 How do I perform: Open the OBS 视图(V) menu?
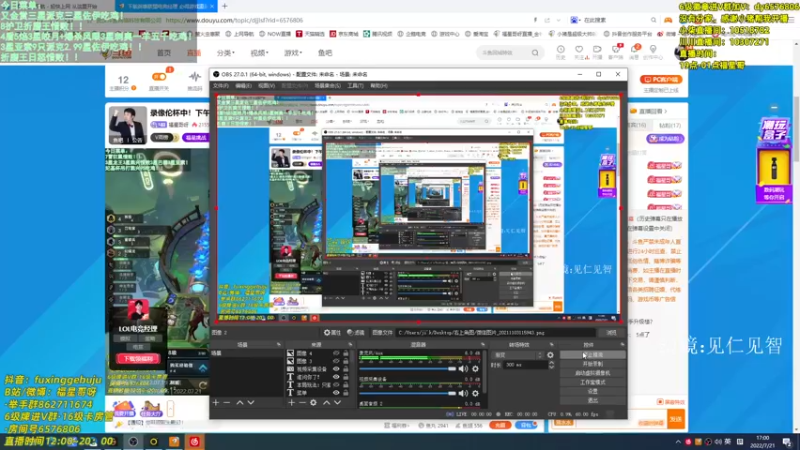click(x=266, y=86)
